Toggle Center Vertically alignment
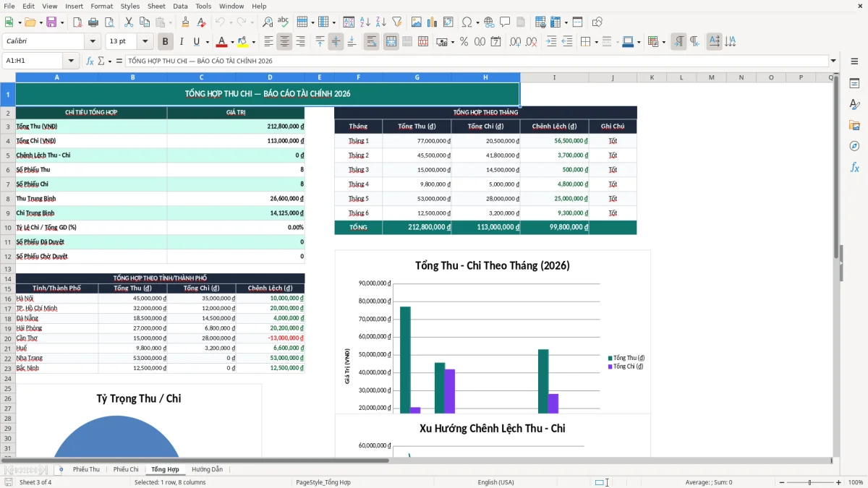 coord(336,42)
